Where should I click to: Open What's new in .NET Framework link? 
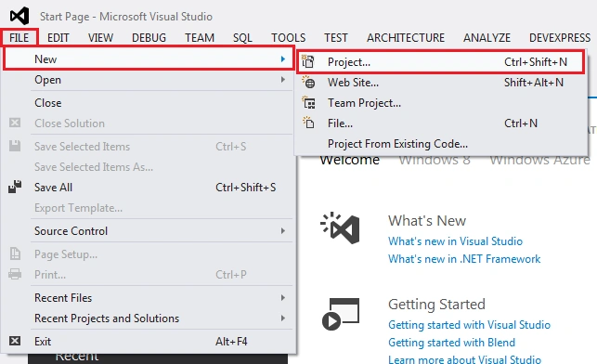(464, 259)
